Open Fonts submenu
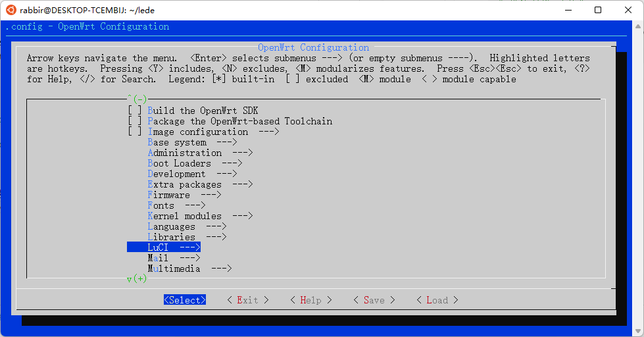 pyautogui.click(x=176, y=205)
